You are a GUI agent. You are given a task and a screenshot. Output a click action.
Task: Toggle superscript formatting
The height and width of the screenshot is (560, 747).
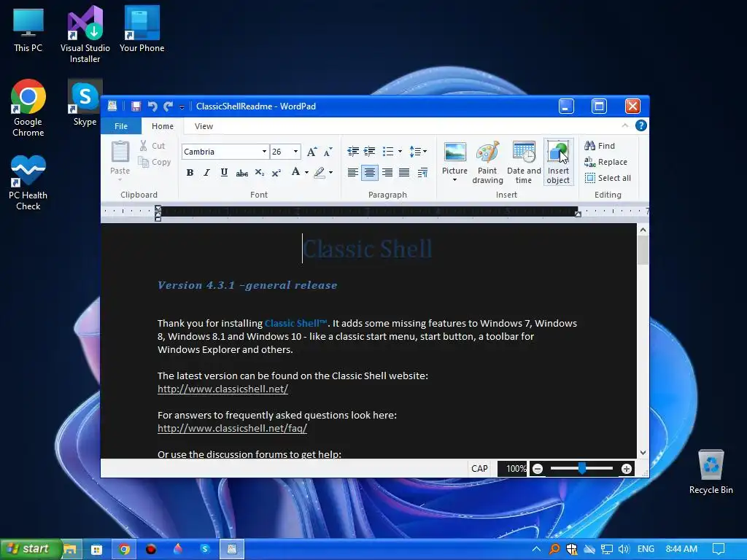pos(276,172)
